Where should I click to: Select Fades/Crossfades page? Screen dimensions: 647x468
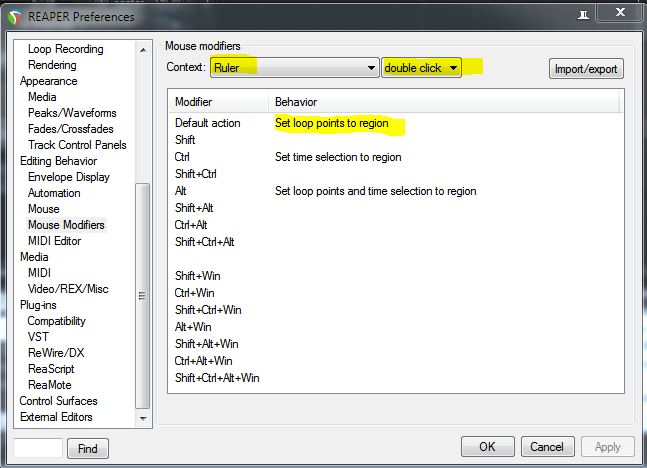(71, 129)
